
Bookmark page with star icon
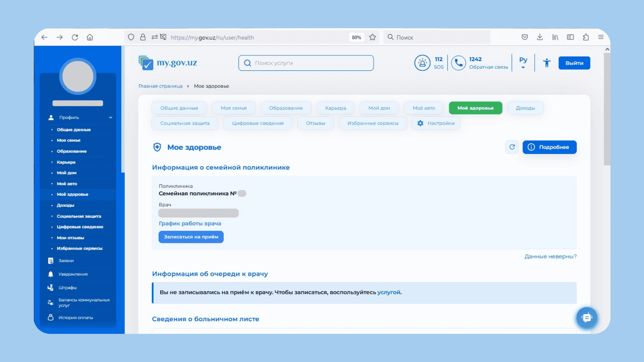coord(372,37)
